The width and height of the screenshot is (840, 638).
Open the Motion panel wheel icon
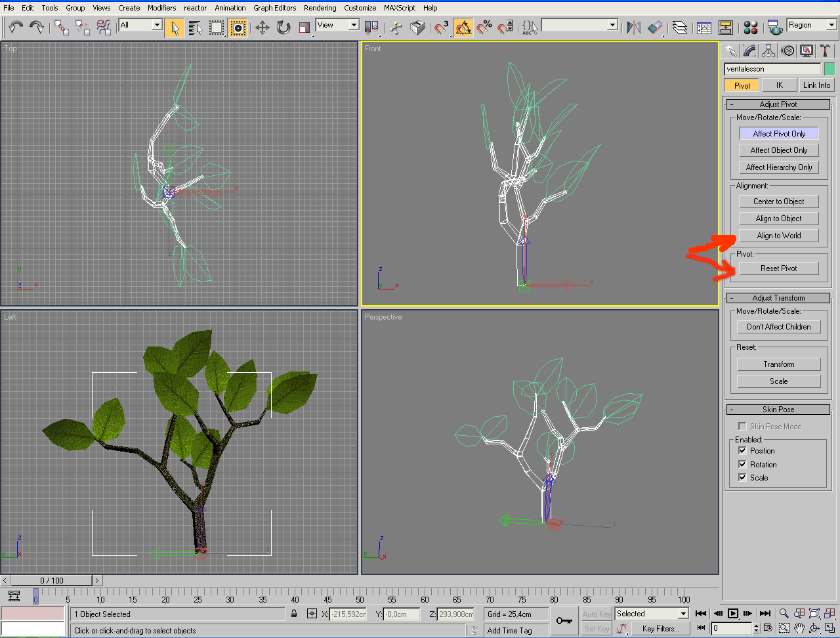[x=787, y=51]
